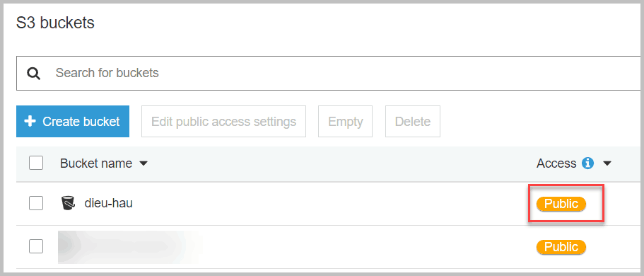The height and width of the screenshot is (276, 644).
Task: Check the blurred bucket's checkbox
Action: click(x=36, y=246)
